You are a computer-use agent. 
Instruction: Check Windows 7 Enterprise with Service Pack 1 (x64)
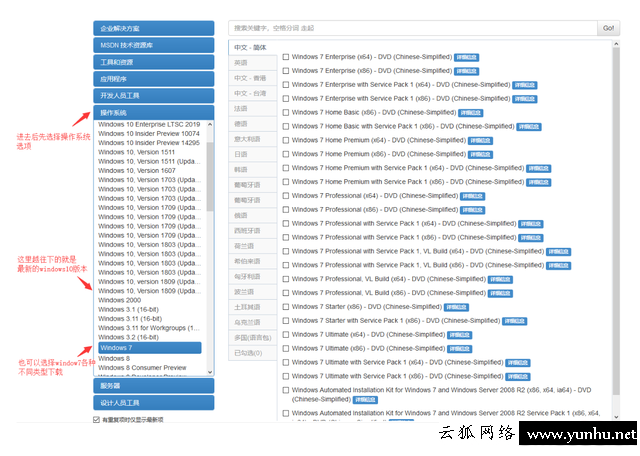click(x=286, y=85)
